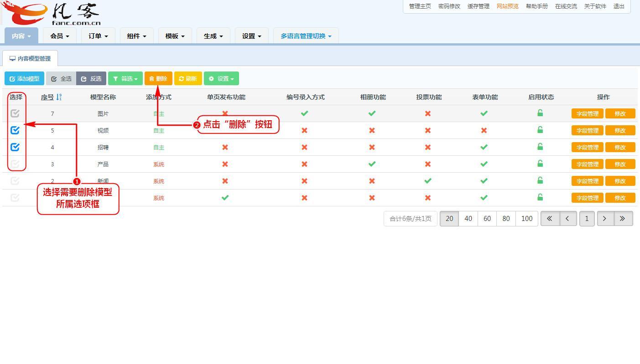Screen dimensions: 640x364
Task: Switch to the 内容模型管理 tab
Action: point(30,59)
